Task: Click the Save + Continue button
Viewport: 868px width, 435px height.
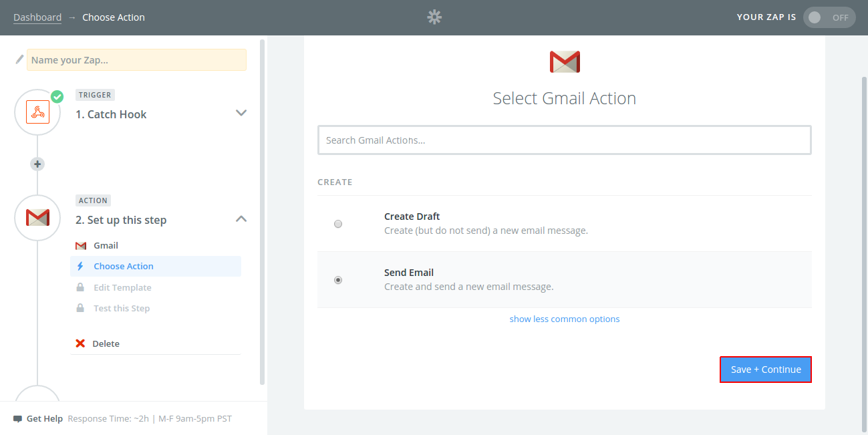Action: [x=766, y=370]
